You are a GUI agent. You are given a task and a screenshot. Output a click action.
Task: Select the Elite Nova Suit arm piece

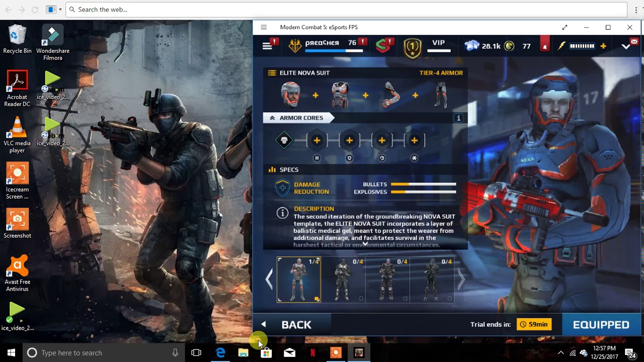point(390,95)
